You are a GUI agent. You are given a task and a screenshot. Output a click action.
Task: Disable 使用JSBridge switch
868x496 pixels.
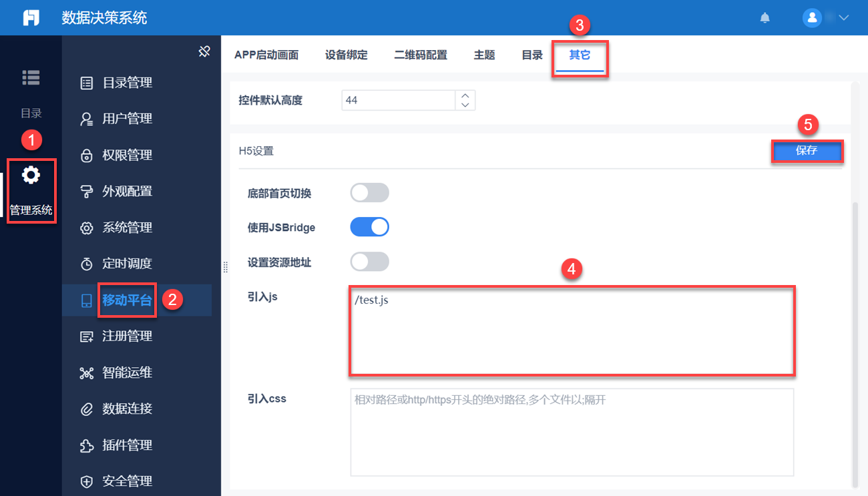tap(370, 227)
